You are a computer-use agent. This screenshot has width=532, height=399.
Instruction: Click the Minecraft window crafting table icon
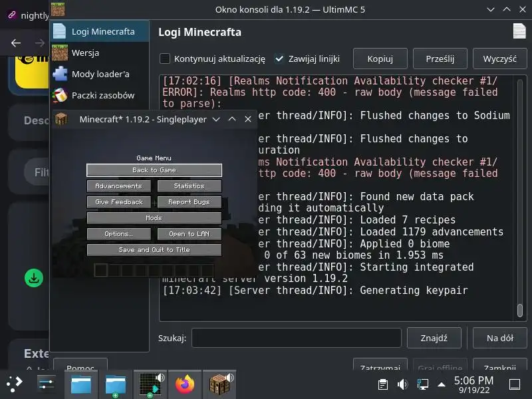pyautogui.click(x=61, y=119)
